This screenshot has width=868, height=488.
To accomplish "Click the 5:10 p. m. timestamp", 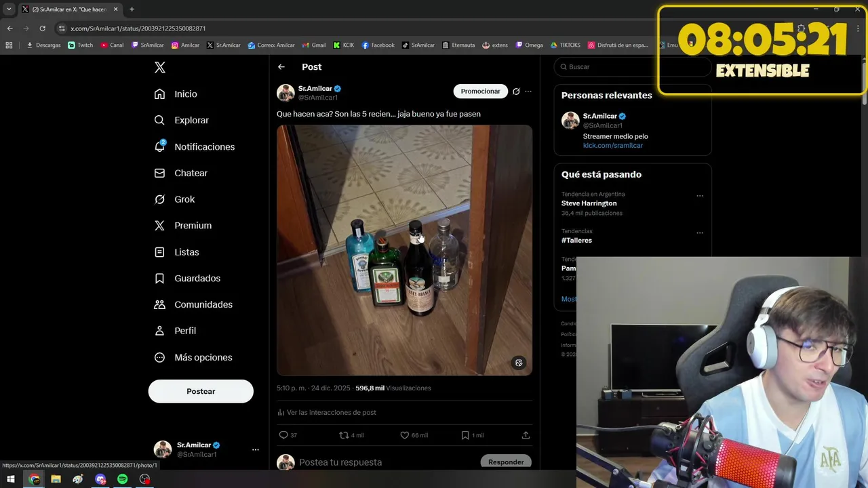I will (313, 388).
